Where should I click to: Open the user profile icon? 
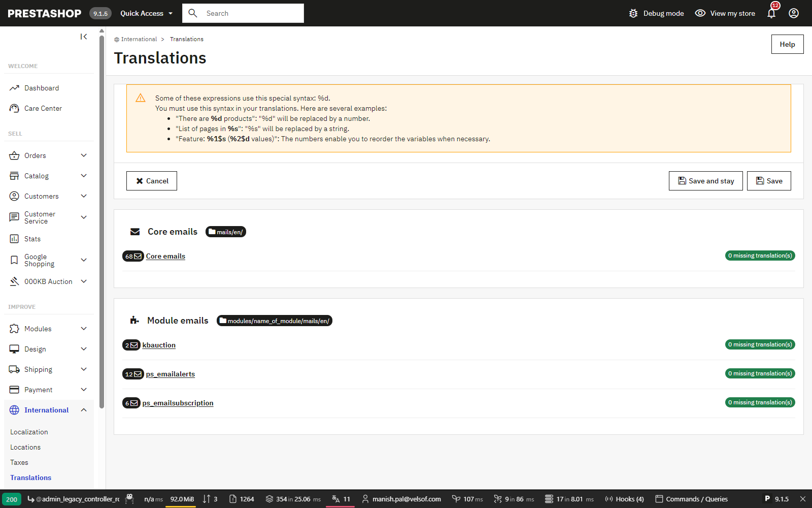[x=794, y=13]
